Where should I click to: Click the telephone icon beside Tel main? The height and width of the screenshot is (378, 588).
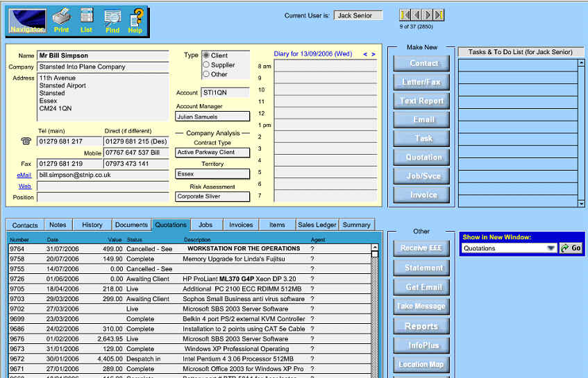pos(26,141)
